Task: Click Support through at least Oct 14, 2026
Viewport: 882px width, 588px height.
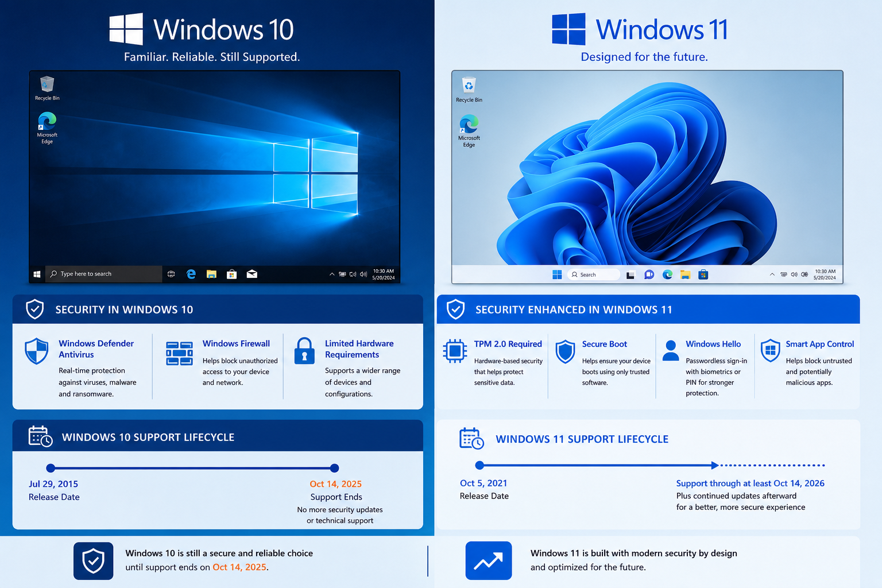Action: (751, 483)
